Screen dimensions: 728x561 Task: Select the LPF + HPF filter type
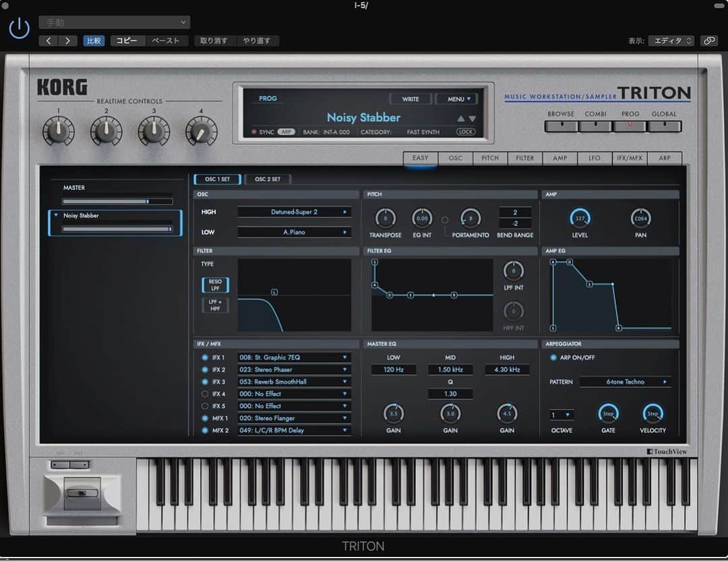(x=216, y=305)
